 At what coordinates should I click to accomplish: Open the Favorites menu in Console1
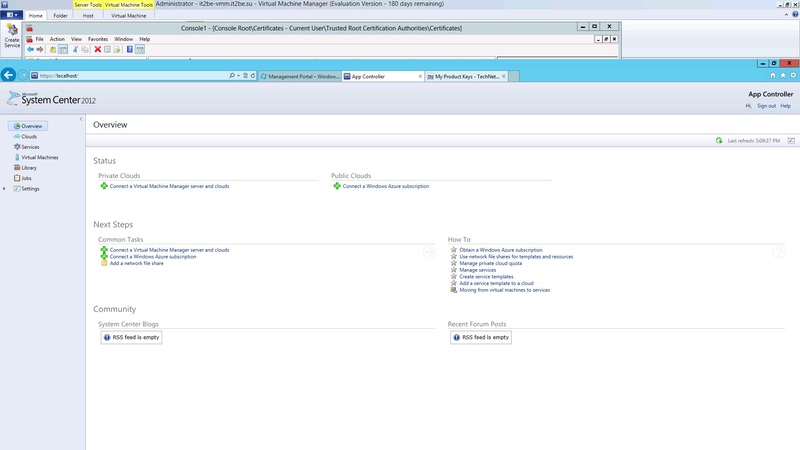98,39
